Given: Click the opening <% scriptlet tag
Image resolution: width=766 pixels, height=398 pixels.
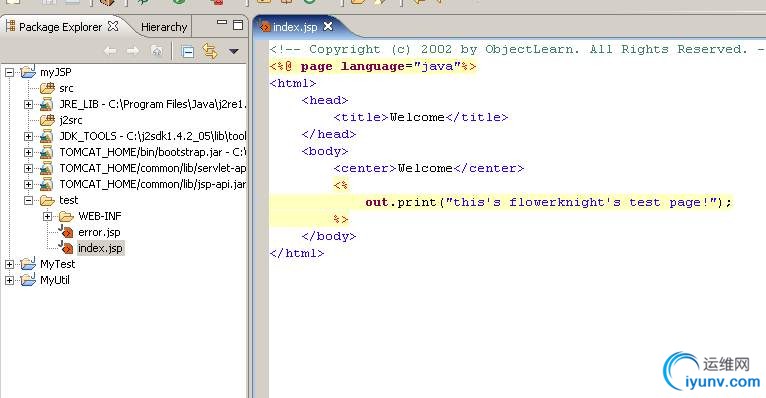Looking at the screenshot, I should pyautogui.click(x=340, y=186).
